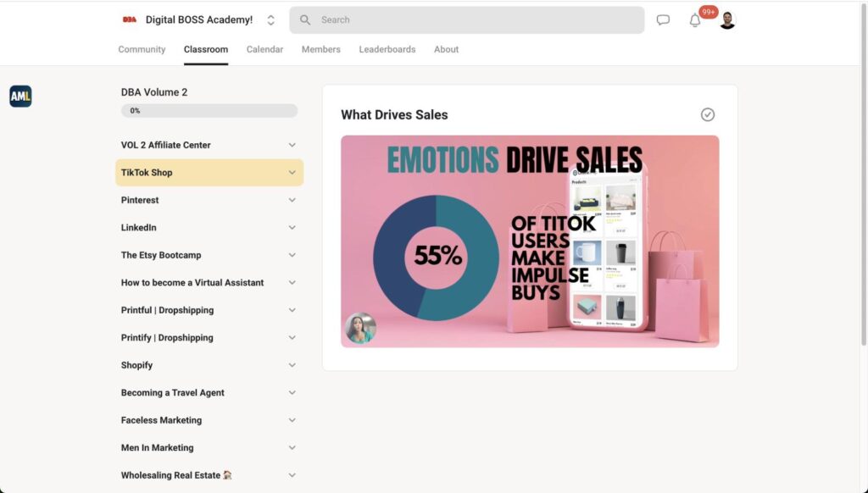This screenshot has height=493, width=868.
Task: Open the Calendar tab
Action: (264, 49)
